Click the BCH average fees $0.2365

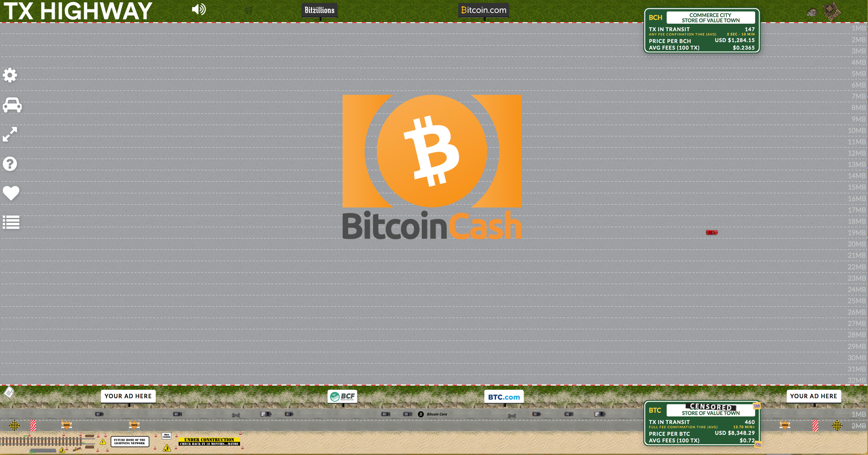[x=744, y=48]
